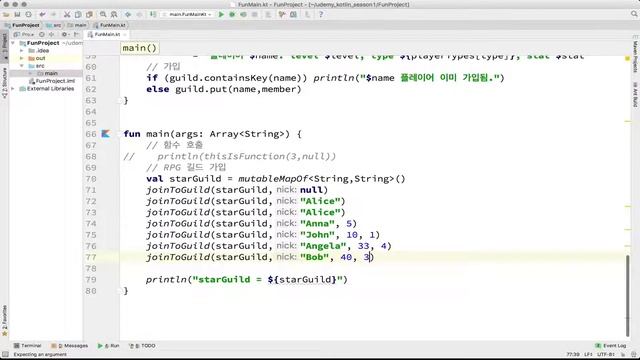
Task: Click the Debug bug icon
Action: 232,14
